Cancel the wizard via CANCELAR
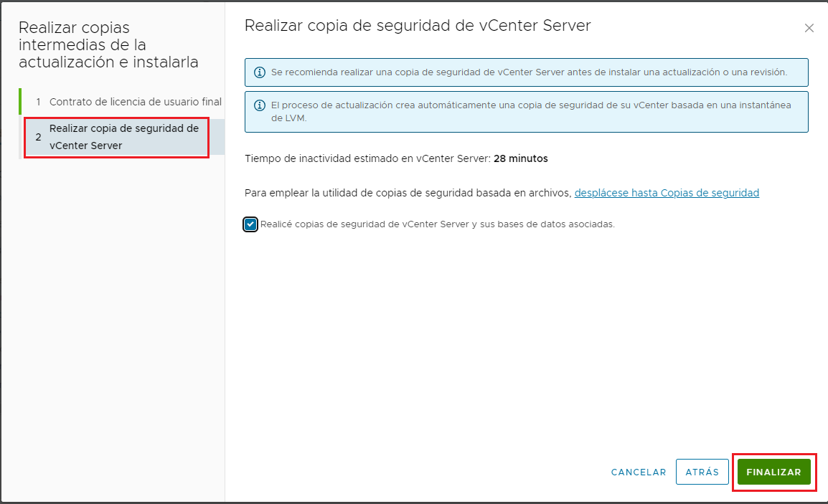 (x=639, y=472)
